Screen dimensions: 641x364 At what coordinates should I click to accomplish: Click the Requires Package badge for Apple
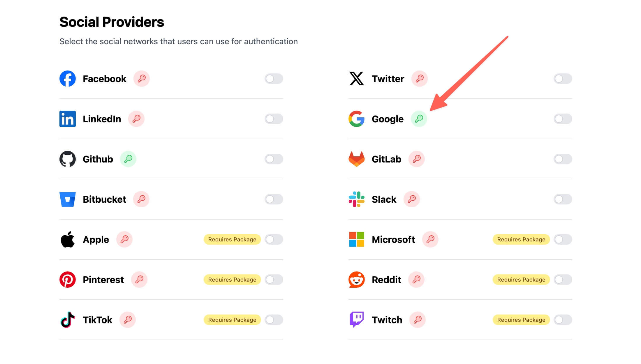tap(232, 239)
